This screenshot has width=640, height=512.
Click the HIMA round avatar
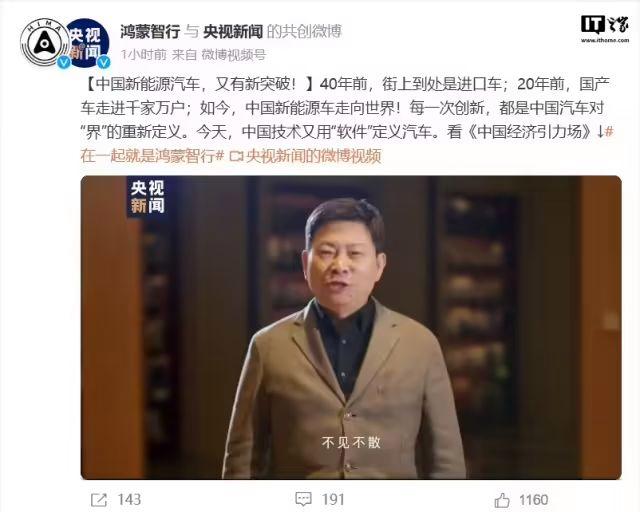tap(45, 42)
